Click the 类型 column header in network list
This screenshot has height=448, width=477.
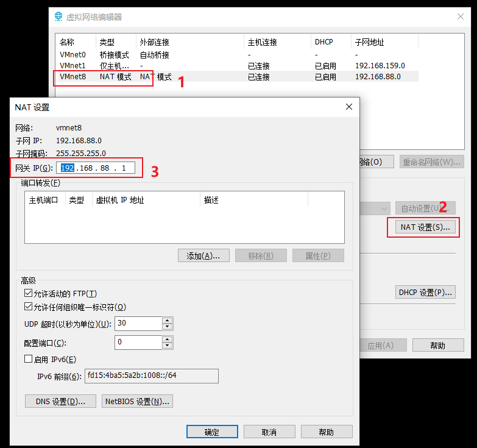pos(116,41)
